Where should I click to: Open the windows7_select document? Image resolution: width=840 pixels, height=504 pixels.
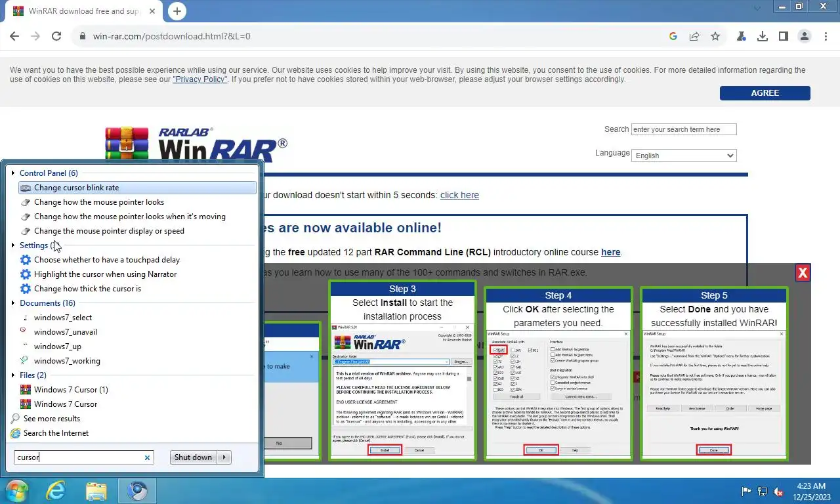[137, 318]
